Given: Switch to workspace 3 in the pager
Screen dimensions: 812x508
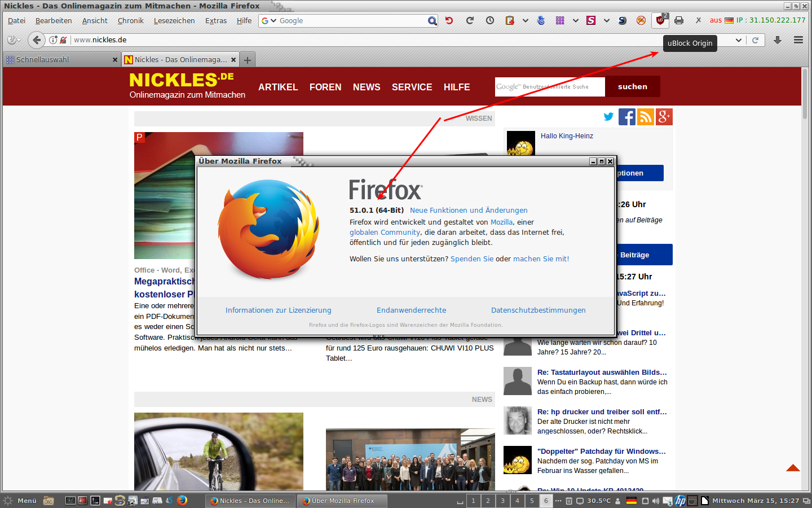Looking at the screenshot, I should click(x=502, y=501).
